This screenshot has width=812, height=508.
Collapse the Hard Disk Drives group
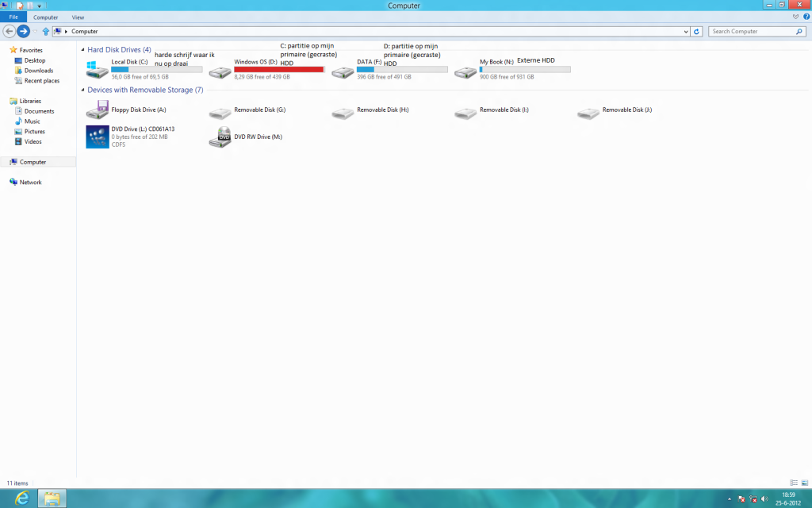pyautogui.click(x=82, y=50)
